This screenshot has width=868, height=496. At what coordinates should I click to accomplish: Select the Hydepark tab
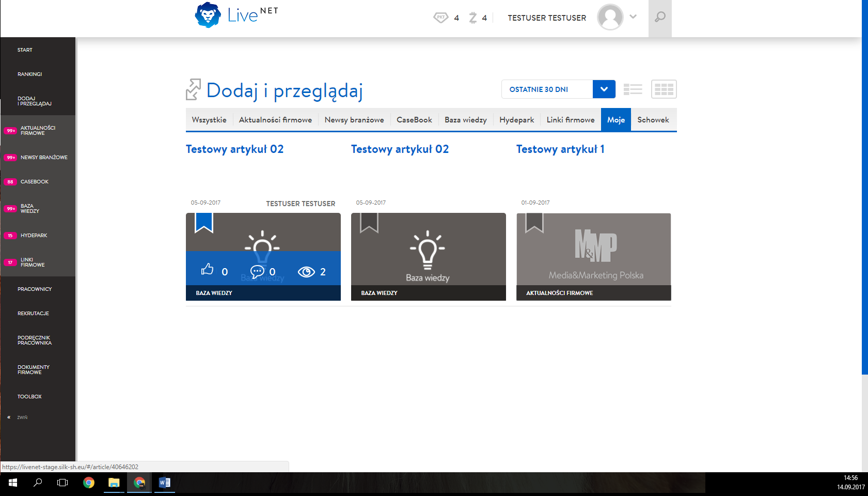[517, 120]
